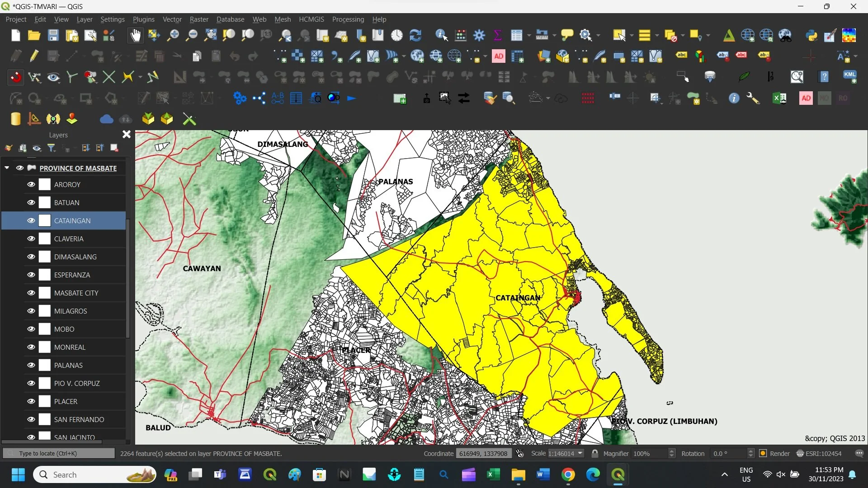Image resolution: width=868 pixels, height=488 pixels.
Task: Click the Filter Legend icon in Layers panel
Action: click(x=52, y=148)
